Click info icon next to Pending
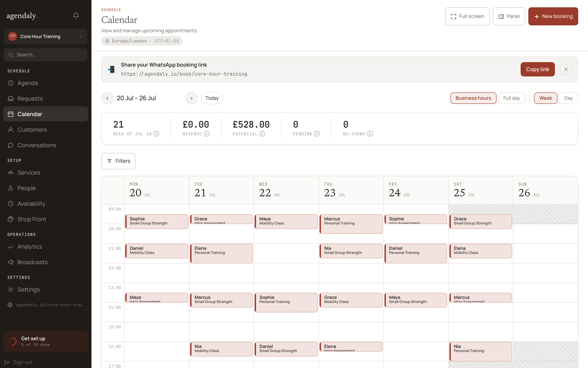Viewport: 588px width, 368px height. click(x=317, y=134)
